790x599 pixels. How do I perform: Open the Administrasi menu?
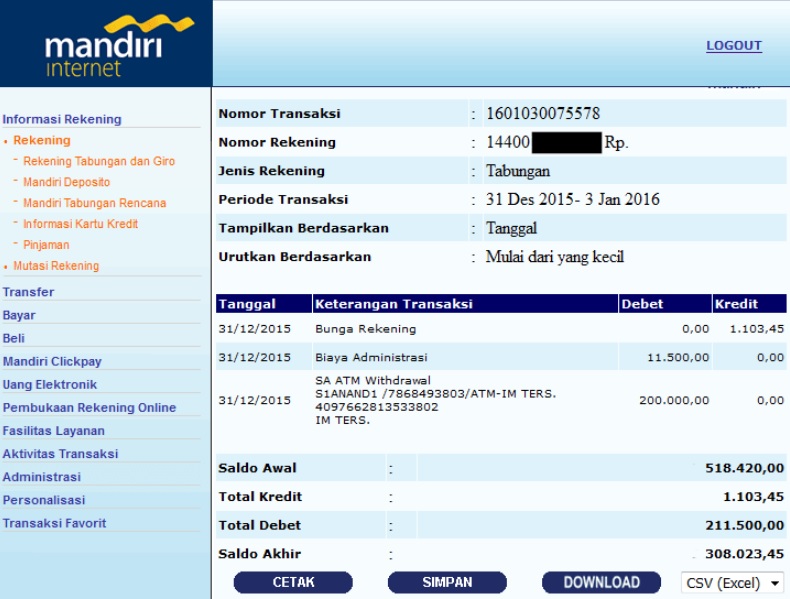point(42,477)
